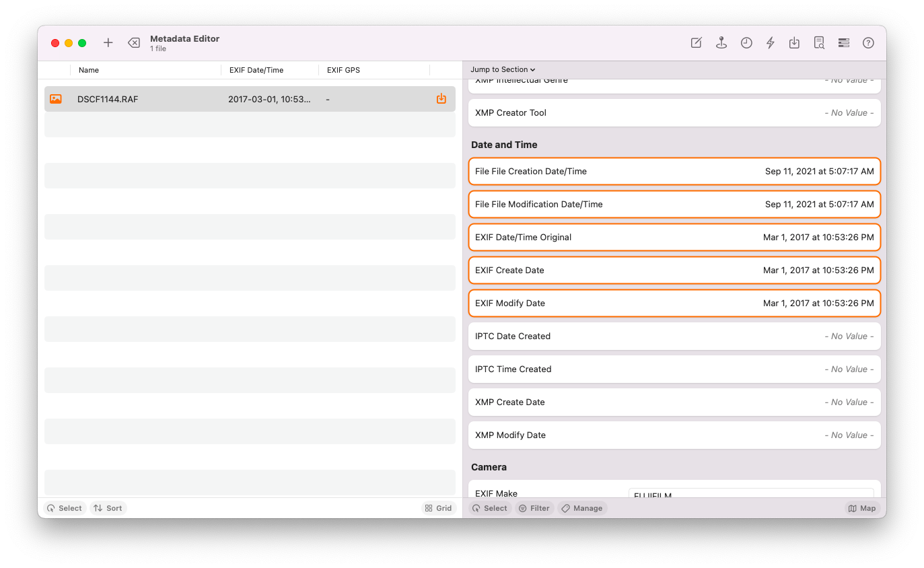Trigger the quick actions lightning icon
Image resolution: width=924 pixels, height=568 pixels.
770,42
